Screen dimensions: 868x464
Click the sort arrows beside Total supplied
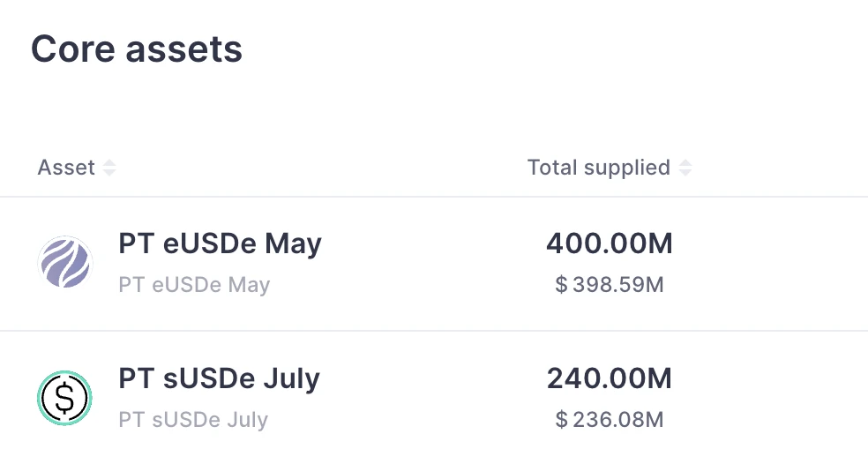pyautogui.click(x=685, y=168)
